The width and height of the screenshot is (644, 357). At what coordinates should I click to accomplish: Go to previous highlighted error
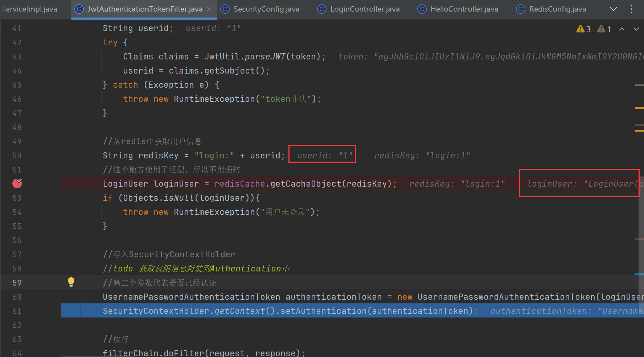pos(622,29)
